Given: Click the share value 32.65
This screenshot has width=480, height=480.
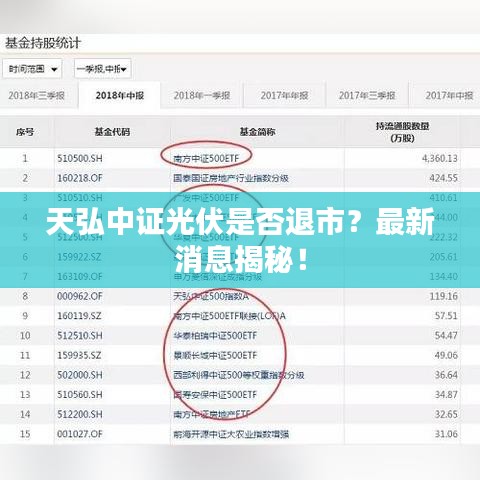Looking at the screenshot, I should [x=446, y=414].
